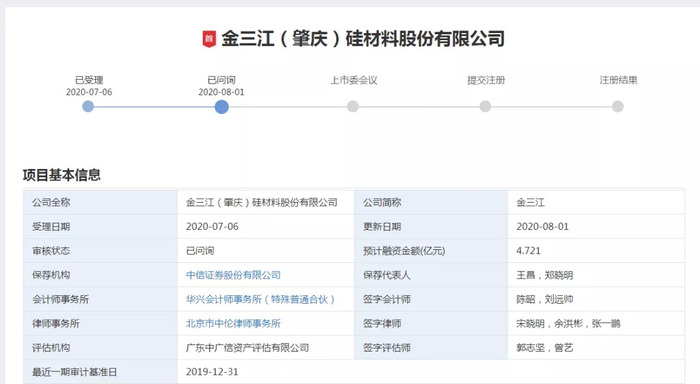Click the 上市委会议 stage label
The width and height of the screenshot is (700, 384).
point(354,80)
